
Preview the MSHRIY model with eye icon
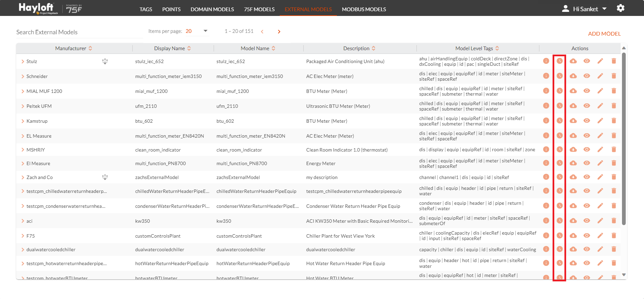click(587, 149)
